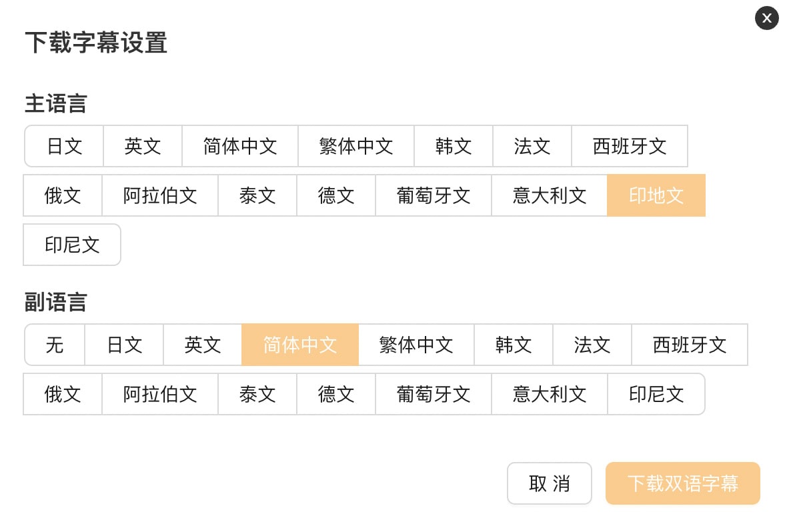Select the highlighted 印地文 primary language
The width and height of the screenshot is (787, 532).
pyautogui.click(x=656, y=195)
